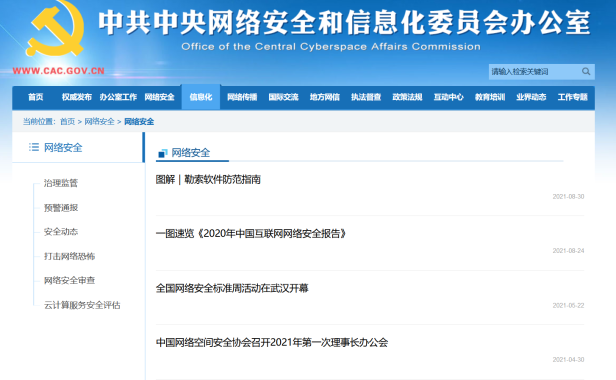Open the 政策法规 navigation item
The width and height of the screenshot is (616, 380).
coord(407,97)
